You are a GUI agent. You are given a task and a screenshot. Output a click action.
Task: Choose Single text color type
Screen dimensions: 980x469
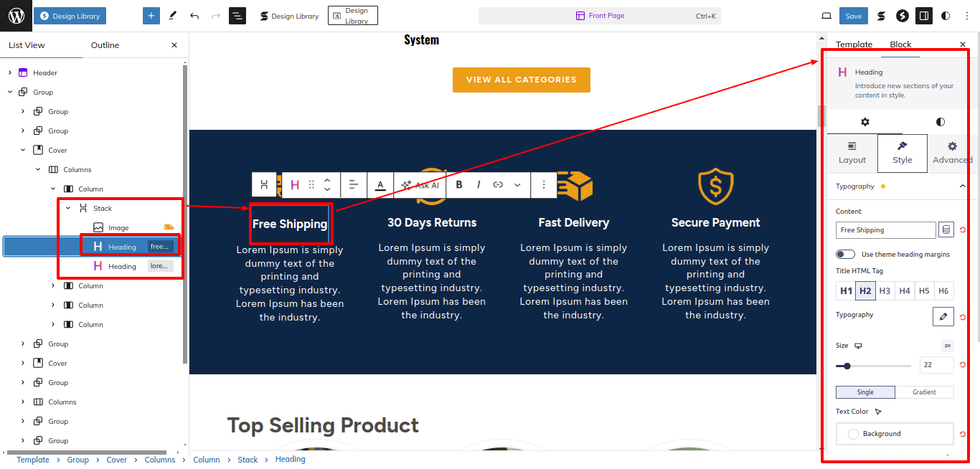865,392
